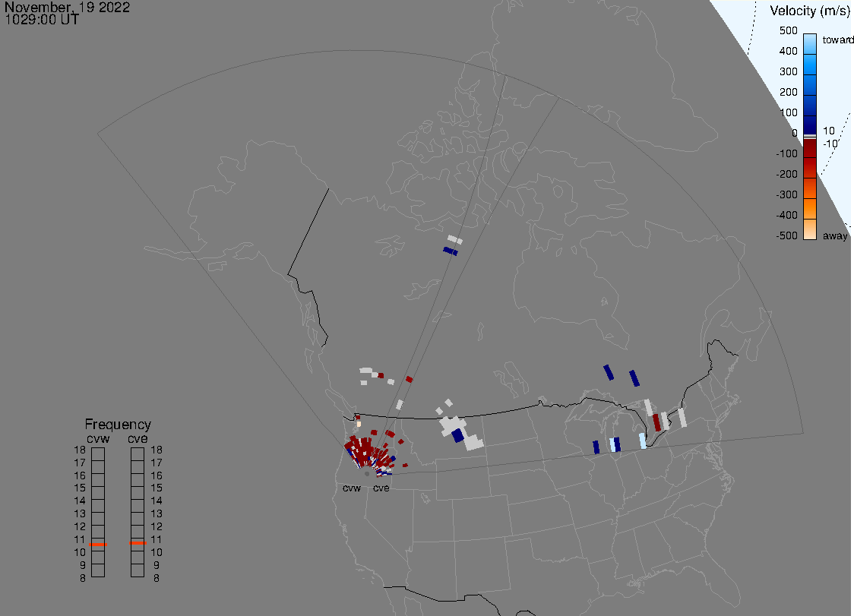Screen dimensions: 854x616
Task: Select the pale peach -400 to -500 velocity swatch
Action: 810,229
